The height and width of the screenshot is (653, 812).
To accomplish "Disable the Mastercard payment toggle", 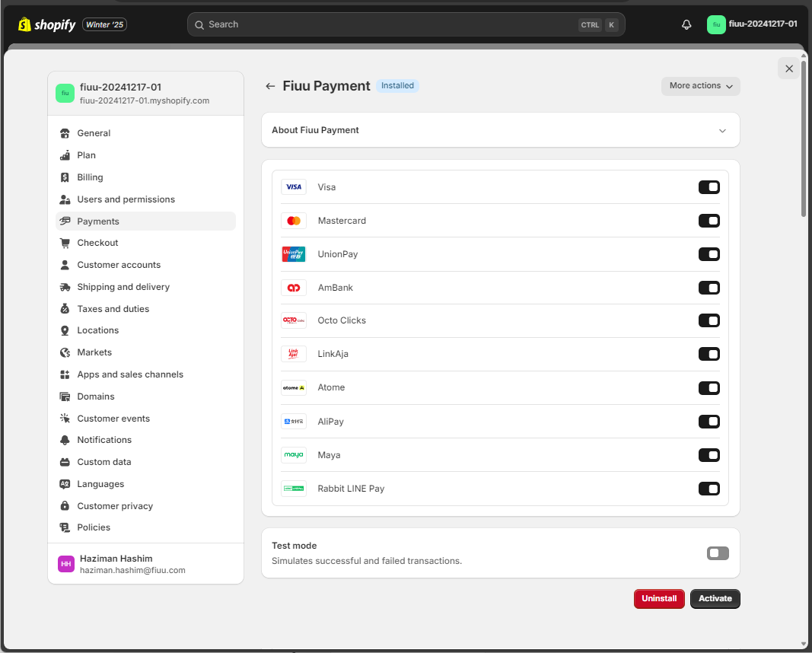I will coord(709,221).
